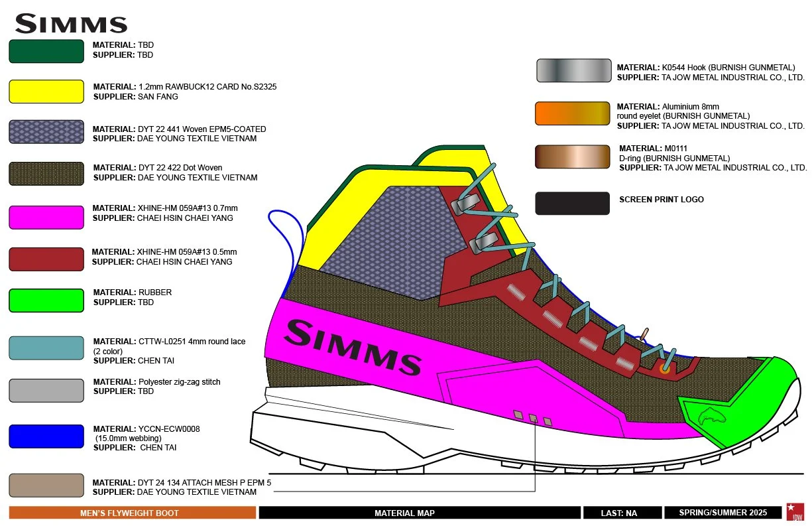Click the MEN'S FLYWEIGHT BOOT orange bar
Image resolution: width=812 pixels, height=526 pixels.
[133, 513]
